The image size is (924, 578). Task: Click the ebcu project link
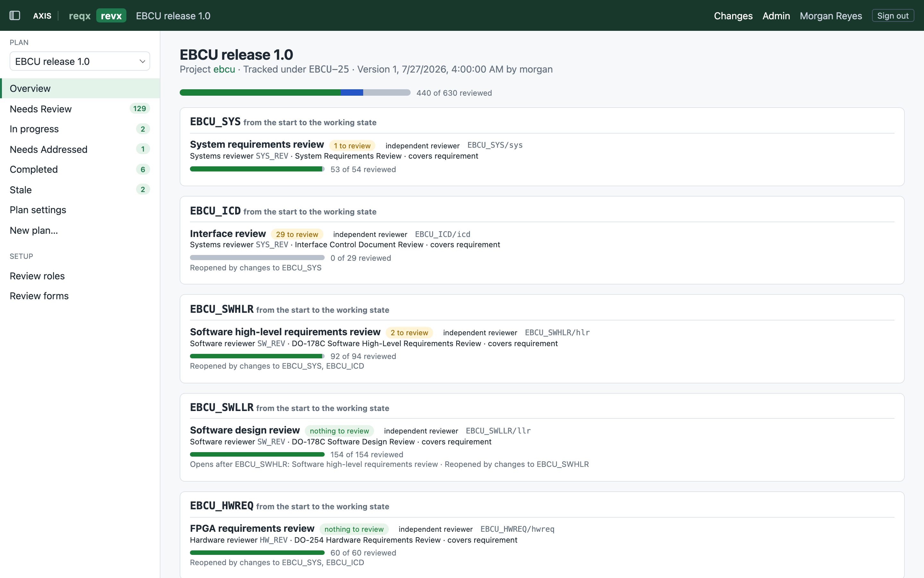pyautogui.click(x=224, y=69)
